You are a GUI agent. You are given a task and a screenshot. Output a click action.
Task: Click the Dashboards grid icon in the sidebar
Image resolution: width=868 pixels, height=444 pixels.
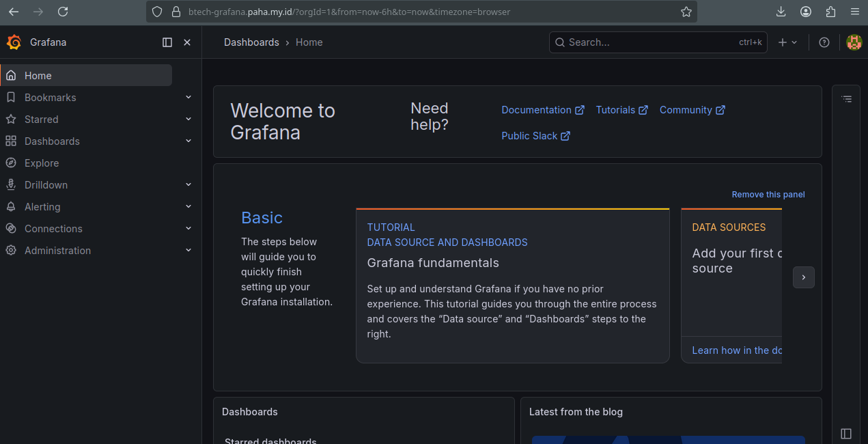tap(11, 141)
